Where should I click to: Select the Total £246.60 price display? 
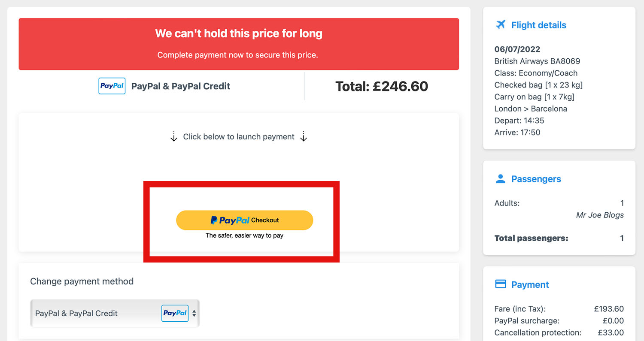coord(381,86)
